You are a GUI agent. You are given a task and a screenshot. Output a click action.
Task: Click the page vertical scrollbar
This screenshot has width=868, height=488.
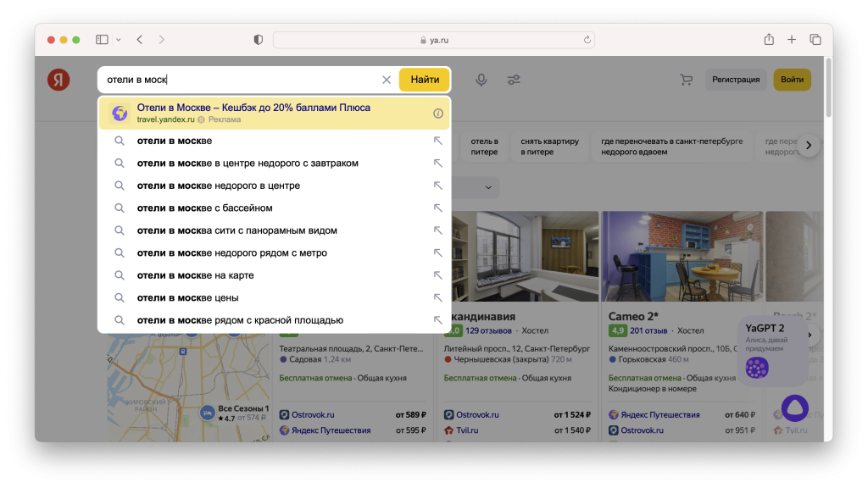click(x=829, y=88)
